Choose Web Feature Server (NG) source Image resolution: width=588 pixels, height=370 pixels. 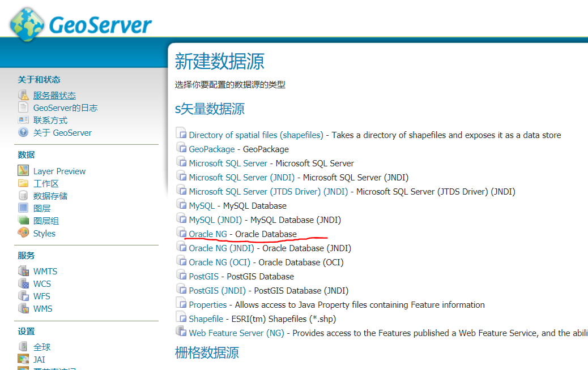tap(236, 333)
